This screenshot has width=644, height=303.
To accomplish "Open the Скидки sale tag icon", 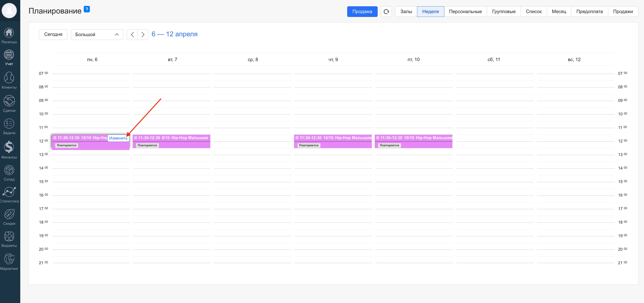I will (x=9, y=214).
